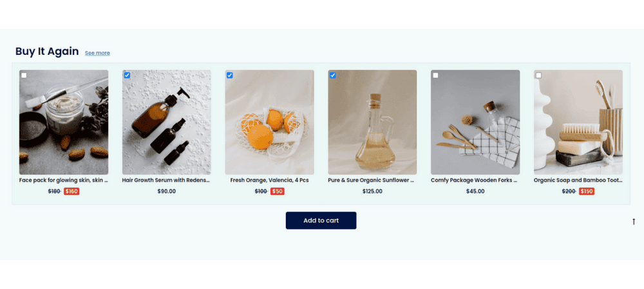Open the Face pack product image
644x289 pixels.
[64, 123]
